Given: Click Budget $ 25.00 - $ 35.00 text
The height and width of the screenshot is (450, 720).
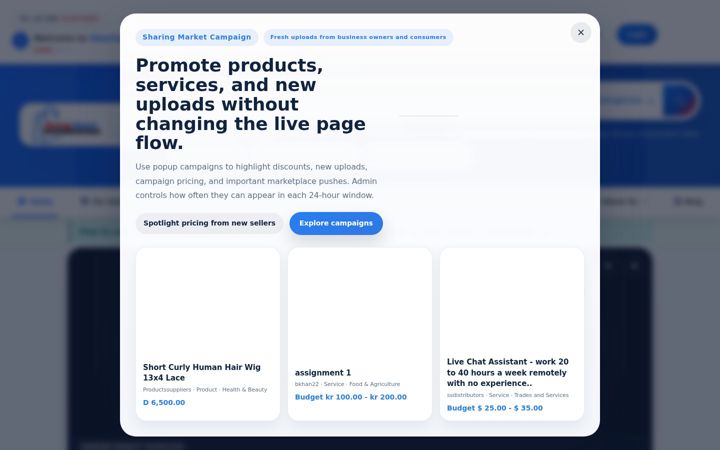Looking at the screenshot, I should click(x=495, y=408).
